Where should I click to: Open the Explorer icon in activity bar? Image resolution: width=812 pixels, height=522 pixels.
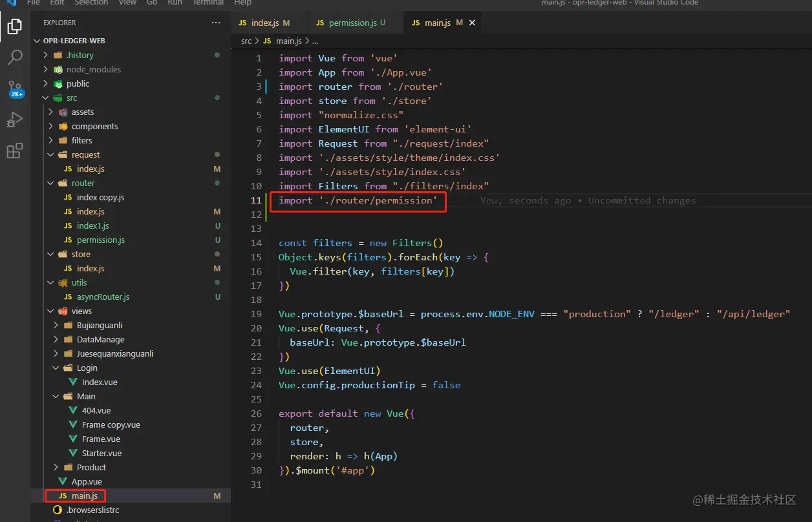(x=14, y=27)
